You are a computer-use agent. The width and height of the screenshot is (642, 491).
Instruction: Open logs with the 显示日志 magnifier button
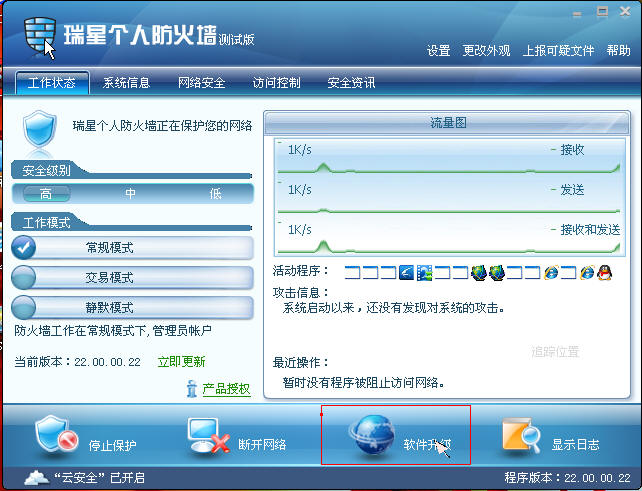[x=551, y=437]
